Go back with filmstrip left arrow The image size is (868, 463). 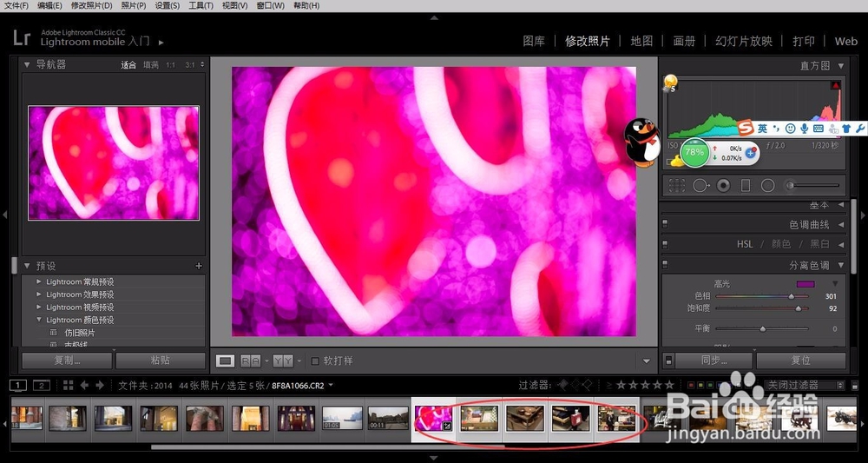(x=85, y=385)
